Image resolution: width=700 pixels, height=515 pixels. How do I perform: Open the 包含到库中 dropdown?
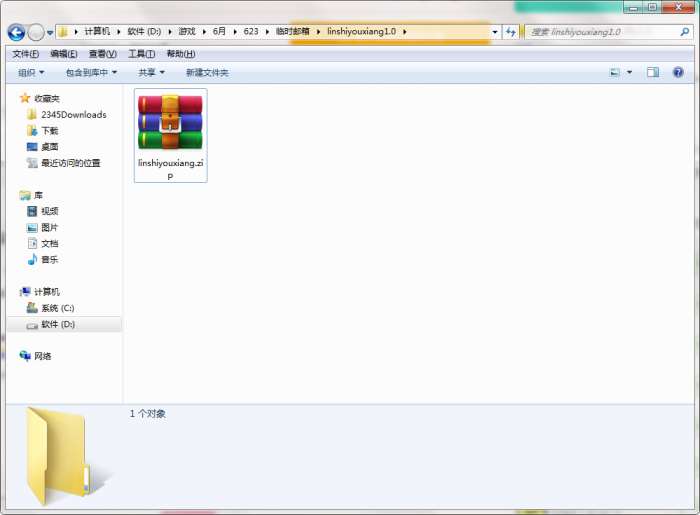point(91,72)
